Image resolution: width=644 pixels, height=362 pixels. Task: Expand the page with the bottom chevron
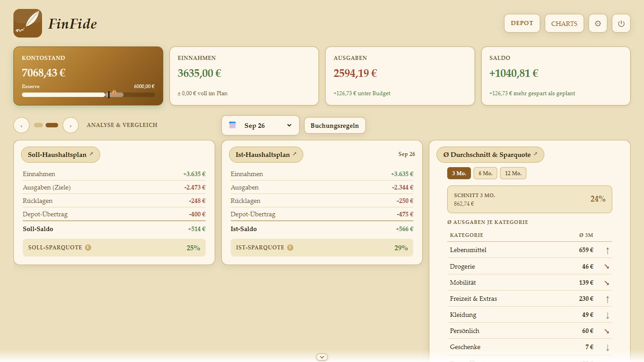(x=322, y=357)
